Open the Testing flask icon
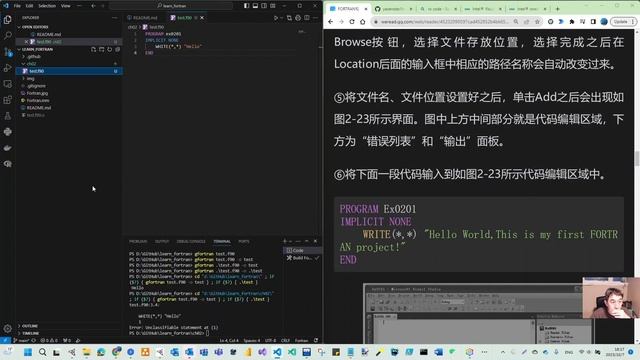 pos(7,116)
